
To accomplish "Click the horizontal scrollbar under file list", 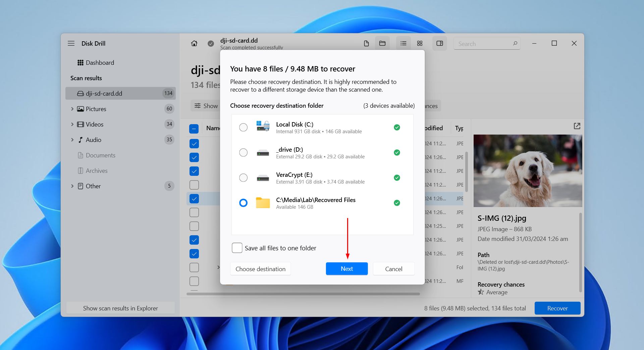I will click(x=303, y=294).
